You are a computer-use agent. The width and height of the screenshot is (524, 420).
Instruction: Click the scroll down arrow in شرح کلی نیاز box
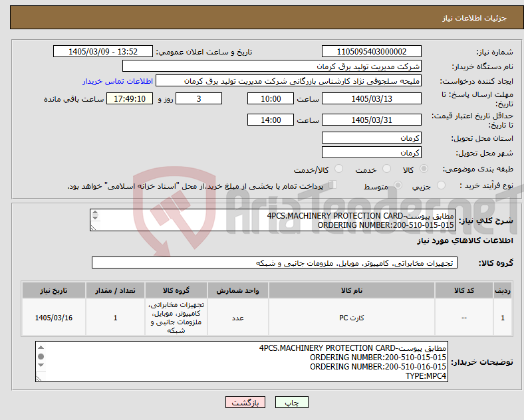click(x=95, y=217)
